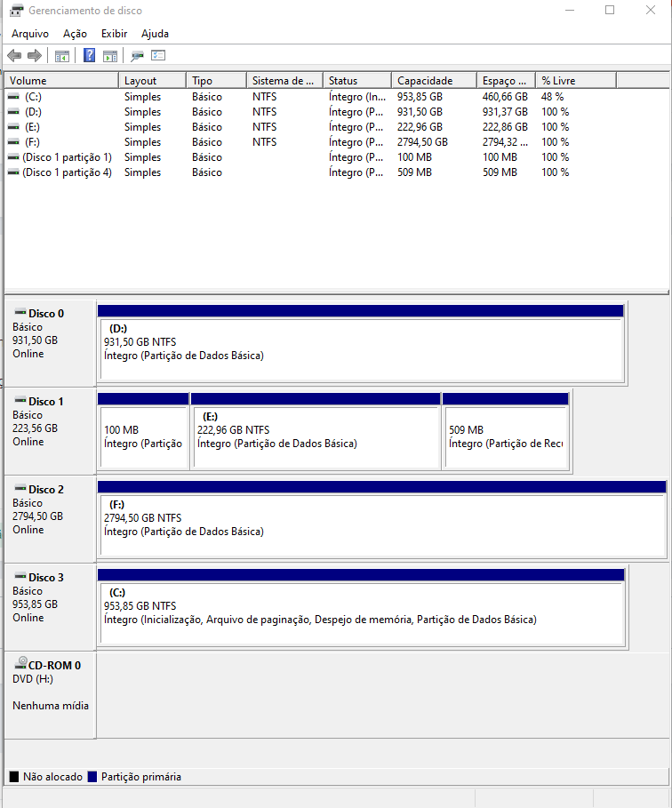This screenshot has height=808, width=672.
Task: Maximize the Gerenciamento de disco window
Action: (610, 11)
